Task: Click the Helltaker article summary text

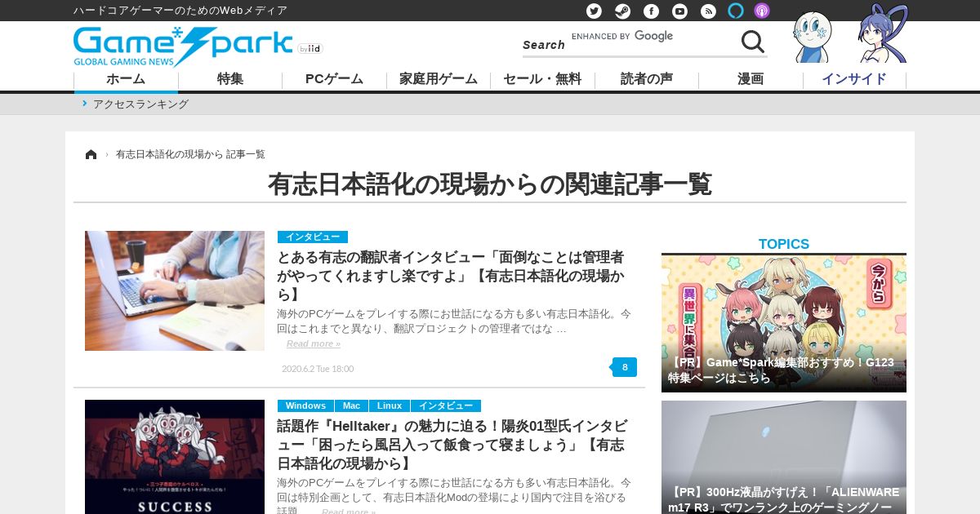Action: pos(454,497)
